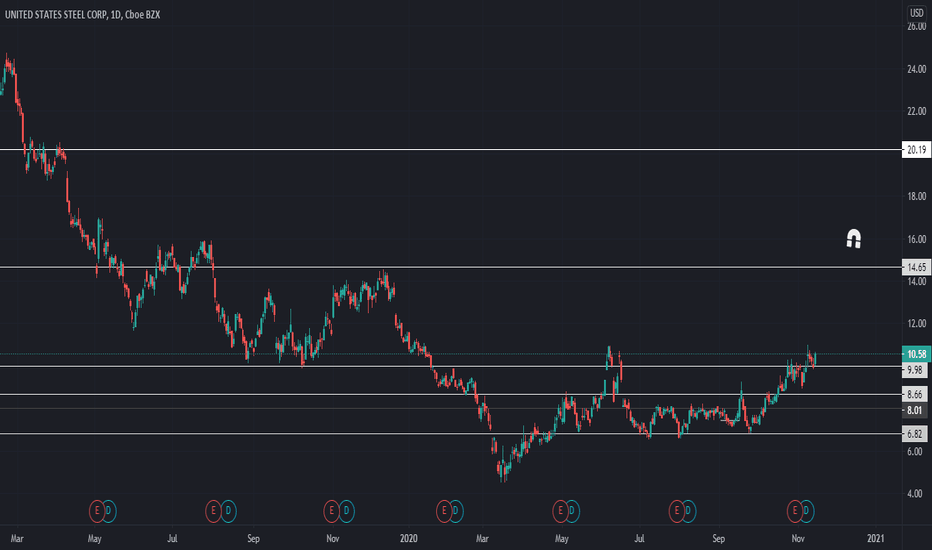Click the 2020 label on the time axis

pos(409,539)
